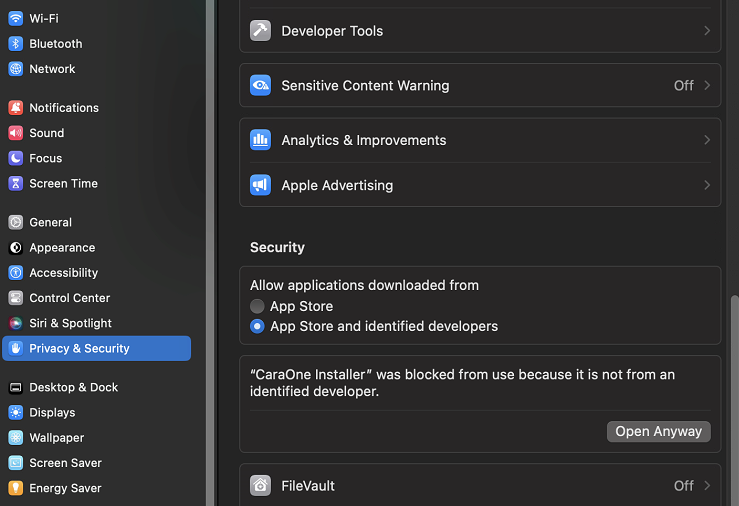739x506 pixels.
Task: Click the Bluetooth sidebar icon
Action: point(16,44)
